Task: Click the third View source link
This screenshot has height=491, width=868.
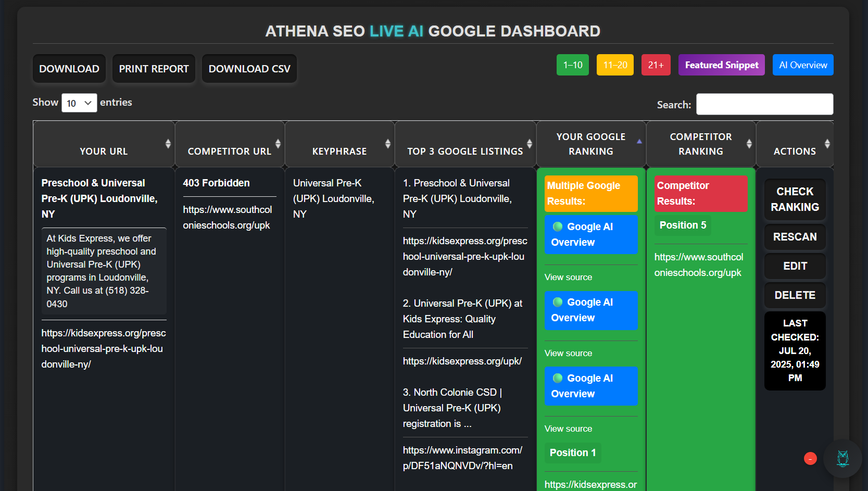Action: [568, 429]
